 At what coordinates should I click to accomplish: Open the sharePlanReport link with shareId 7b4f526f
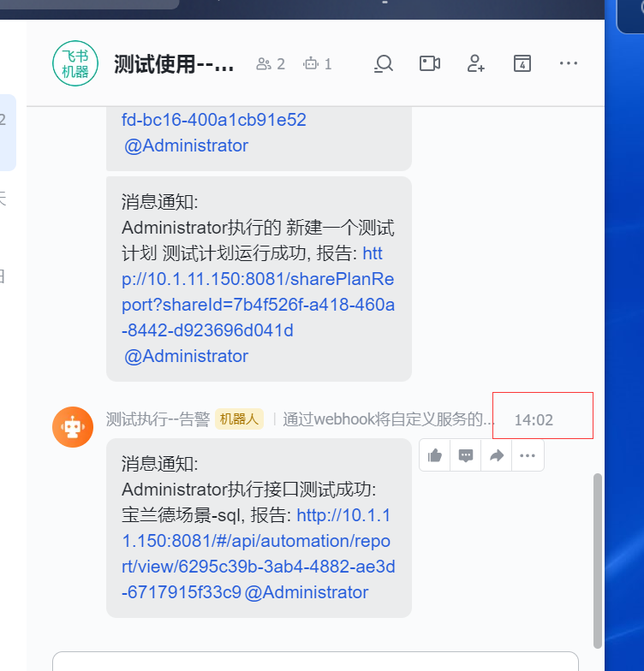point(258,293)
